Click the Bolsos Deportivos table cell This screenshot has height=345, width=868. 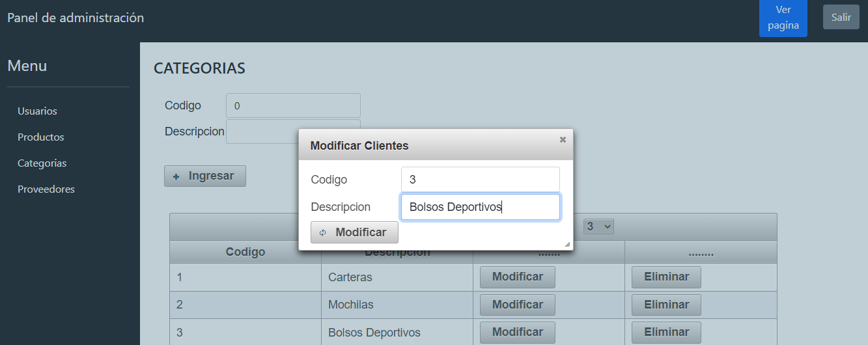pos(397,332)
